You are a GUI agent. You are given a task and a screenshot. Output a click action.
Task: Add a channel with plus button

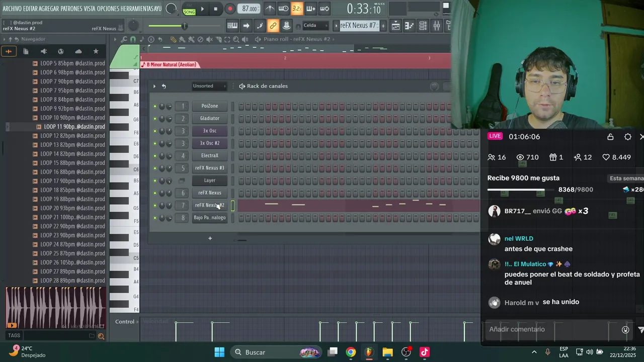tap(210, 238)
